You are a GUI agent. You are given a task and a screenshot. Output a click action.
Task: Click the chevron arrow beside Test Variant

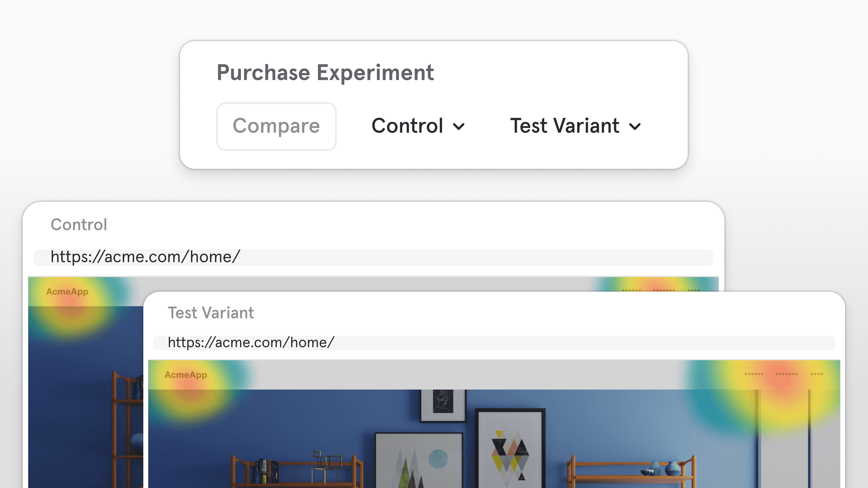click(x=635, y=127)
